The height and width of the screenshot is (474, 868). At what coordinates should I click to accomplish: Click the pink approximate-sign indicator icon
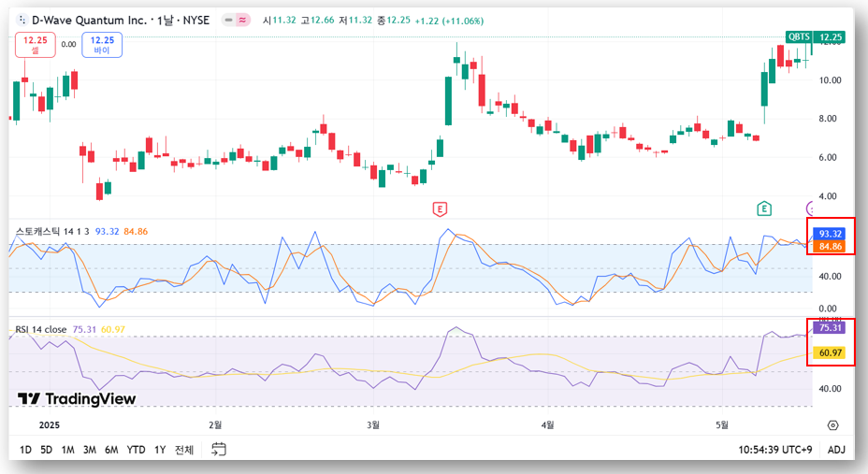[x=242, y=21]
